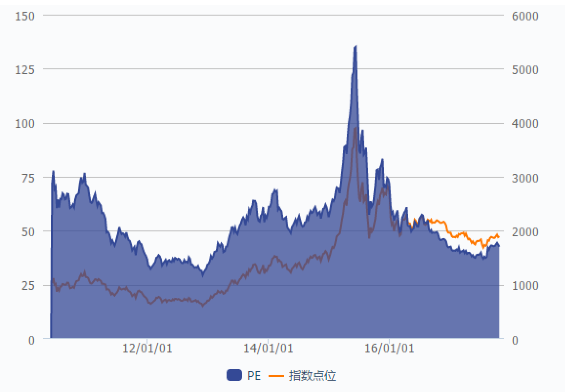Select the 16/01/01 x-axis date label
Screen dimensions: 565x392
click(390, 349)
